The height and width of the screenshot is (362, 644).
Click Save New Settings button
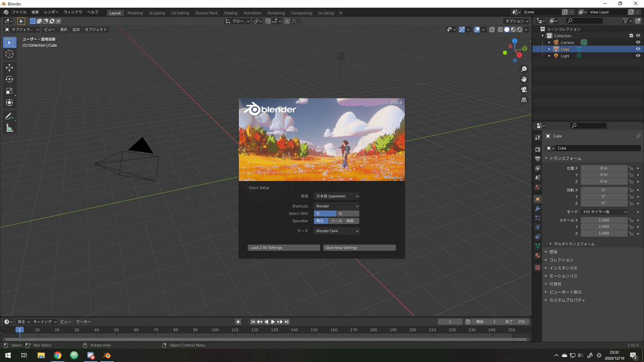360,248
